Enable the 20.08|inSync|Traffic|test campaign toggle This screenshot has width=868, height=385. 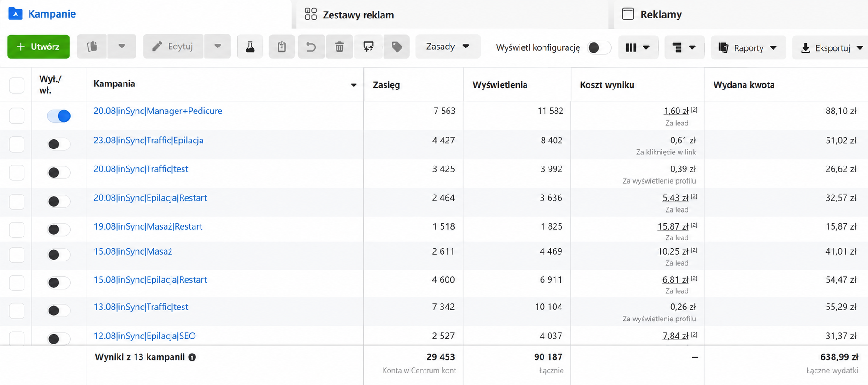click(x=59, y=172)
